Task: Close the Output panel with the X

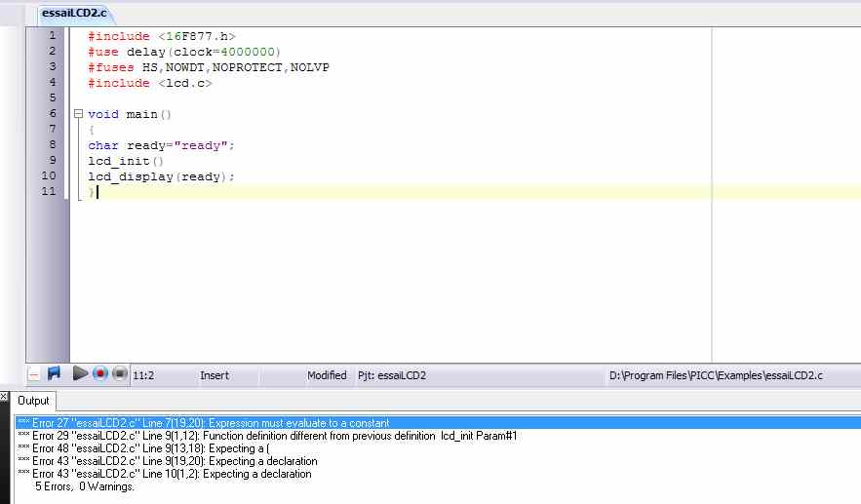Action: pos(4,396)
